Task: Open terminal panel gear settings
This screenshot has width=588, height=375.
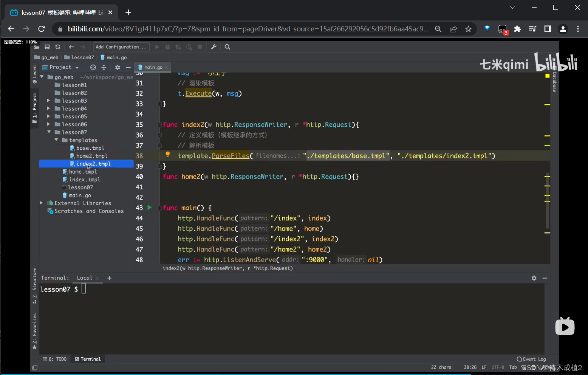Action: point(534,278)
